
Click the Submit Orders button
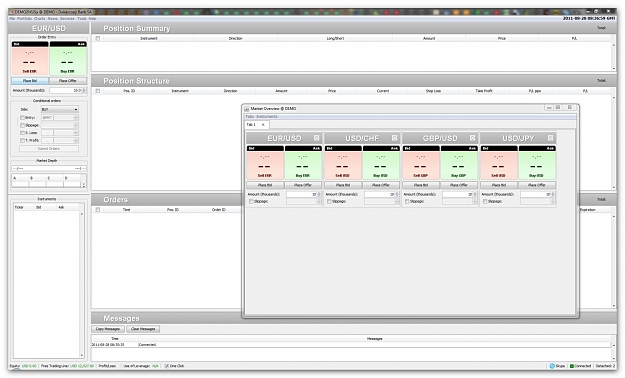coord(49,149)
